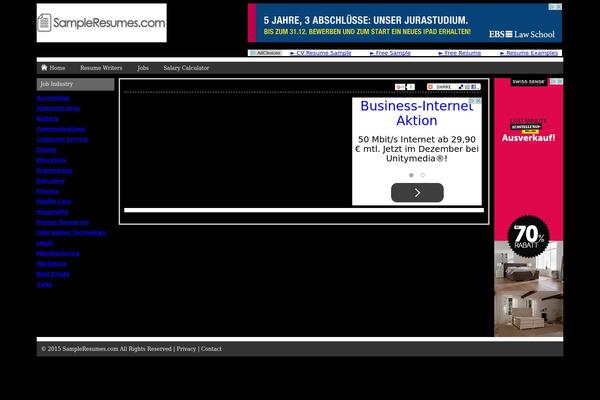
Task: Open the Education industry link
Action: pos(51,160)
